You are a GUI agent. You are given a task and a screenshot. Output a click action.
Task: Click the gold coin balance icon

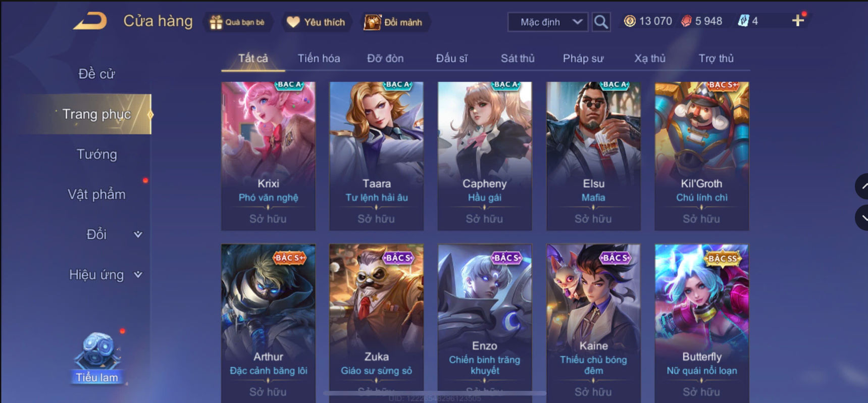click(x=629, y=21)
